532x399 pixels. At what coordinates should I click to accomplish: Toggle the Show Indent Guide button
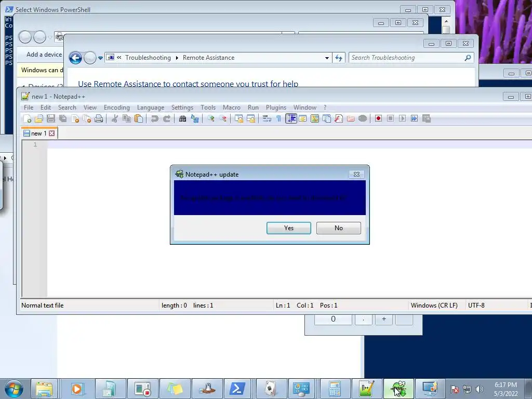(x=291, y=118)
